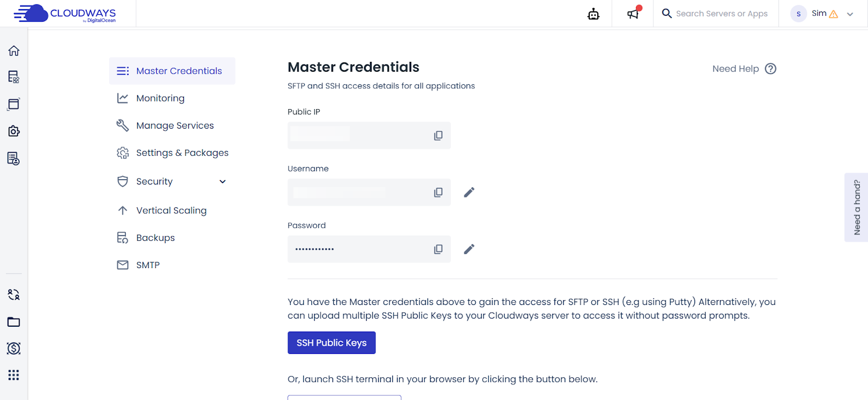This screenshot has width=868, height=400.
Task: Open the Cloudways home logo
Action: [x=65, y=14]
